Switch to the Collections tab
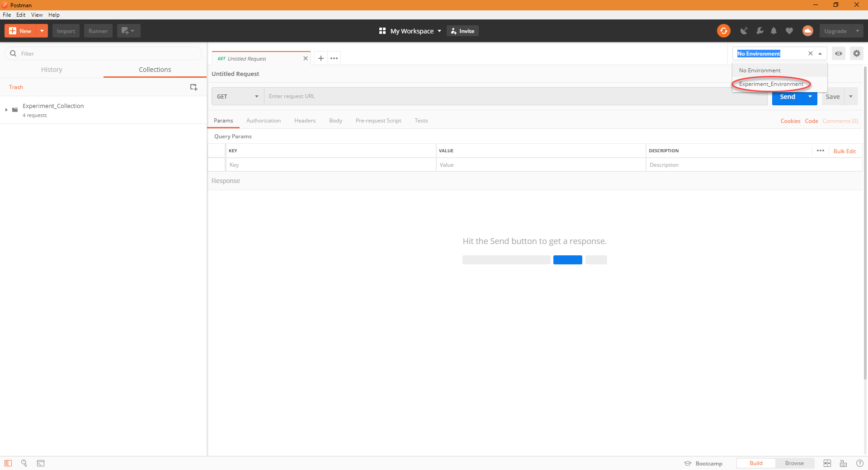Image resolution: width=868 pixels, height=470 pixels. click(x=155, y=70)
